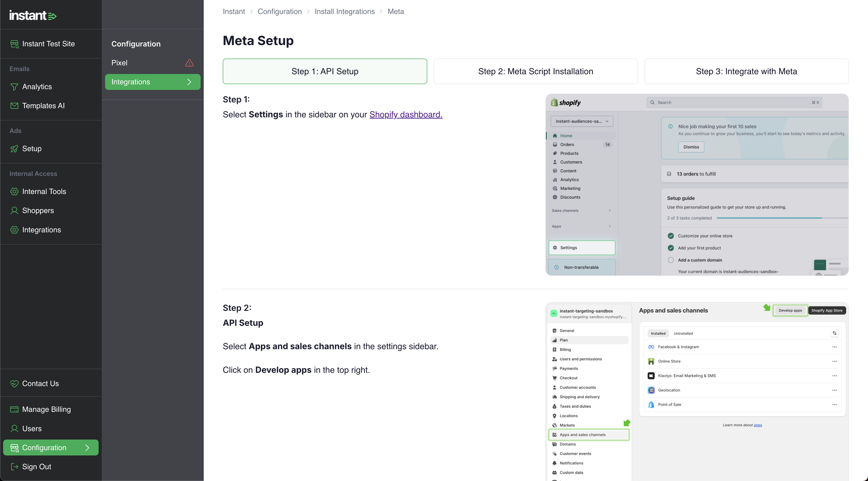
Task: Click the Shopify dashboard screenshot thumbnail
Action: 697,185
